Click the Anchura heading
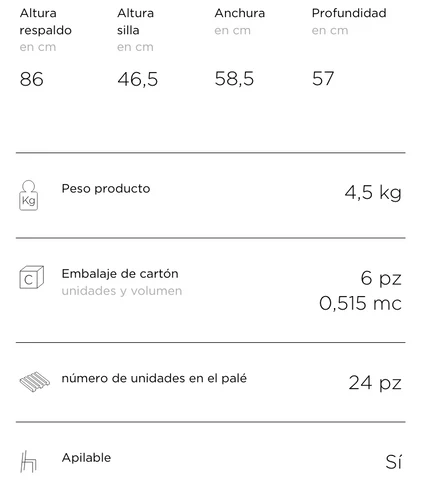 tap(240, 13)
